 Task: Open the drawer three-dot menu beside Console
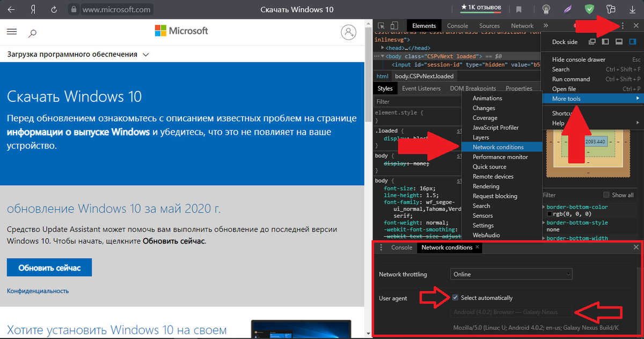pyautogui.click(x=381, y=247)
